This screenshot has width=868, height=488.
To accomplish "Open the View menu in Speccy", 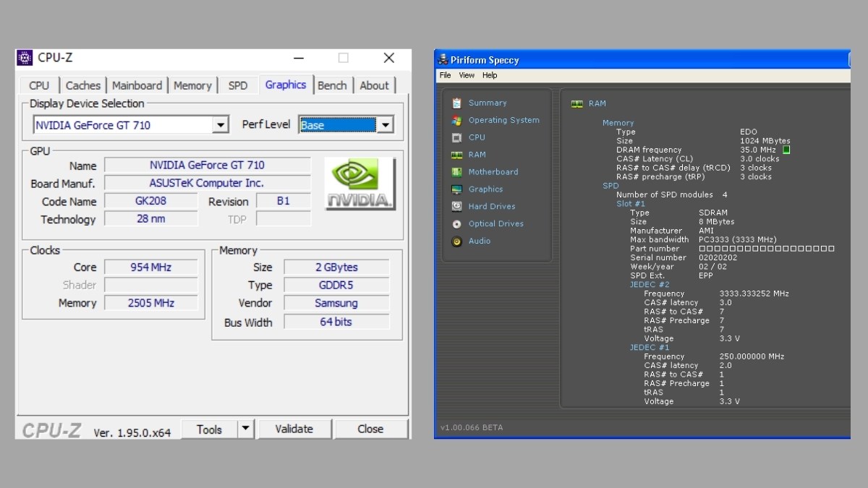I will point(467,75).
